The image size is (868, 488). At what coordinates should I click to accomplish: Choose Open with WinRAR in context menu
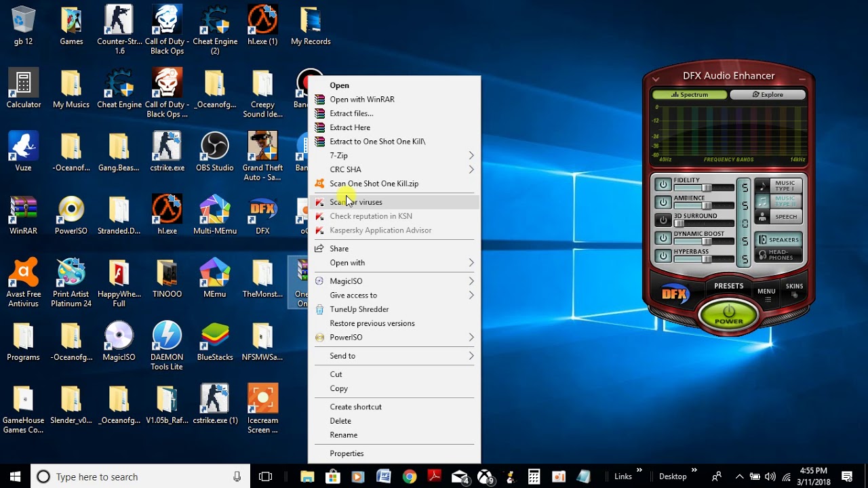click(x=394, y=99)
